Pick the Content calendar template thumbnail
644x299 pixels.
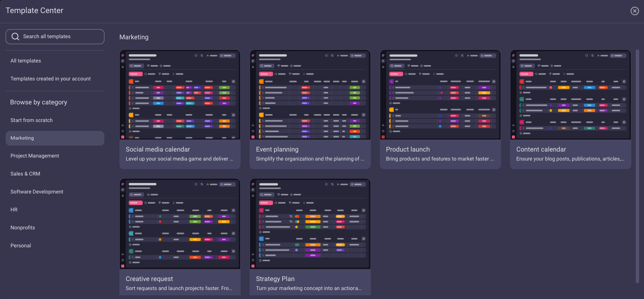pyautogui.click(x=570, y=95)
